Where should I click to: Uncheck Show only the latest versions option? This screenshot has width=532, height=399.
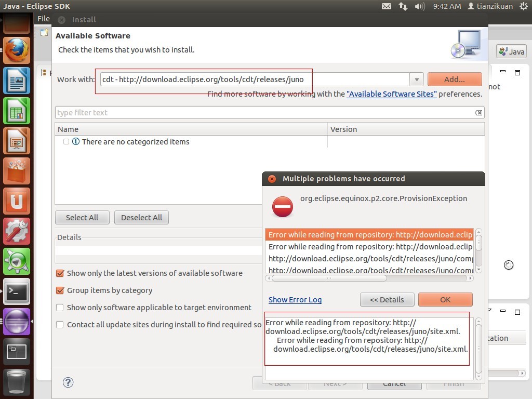pyautogui.click(x=60, y=273)
